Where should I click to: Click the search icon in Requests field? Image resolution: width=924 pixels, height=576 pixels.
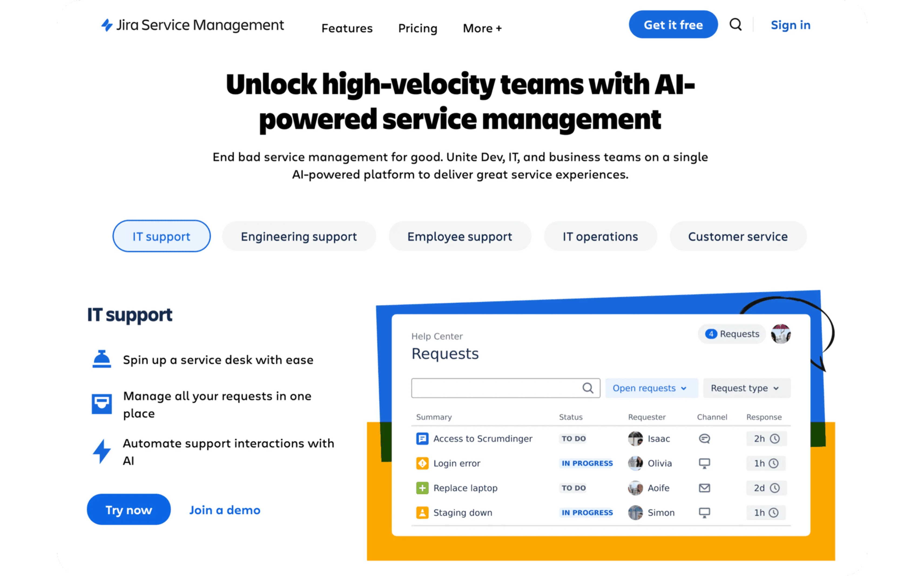point(588,388)
